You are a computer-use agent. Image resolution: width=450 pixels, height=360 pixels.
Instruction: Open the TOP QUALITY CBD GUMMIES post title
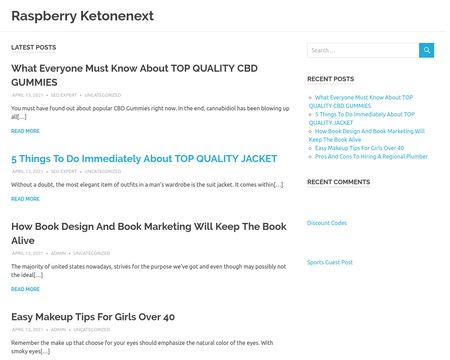click(x=134, y=75)
